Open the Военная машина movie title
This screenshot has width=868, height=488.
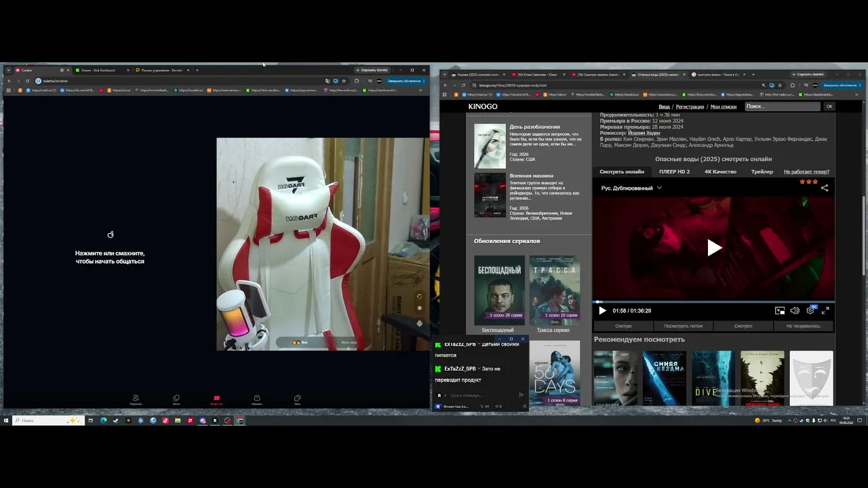(x=532, y=176)
